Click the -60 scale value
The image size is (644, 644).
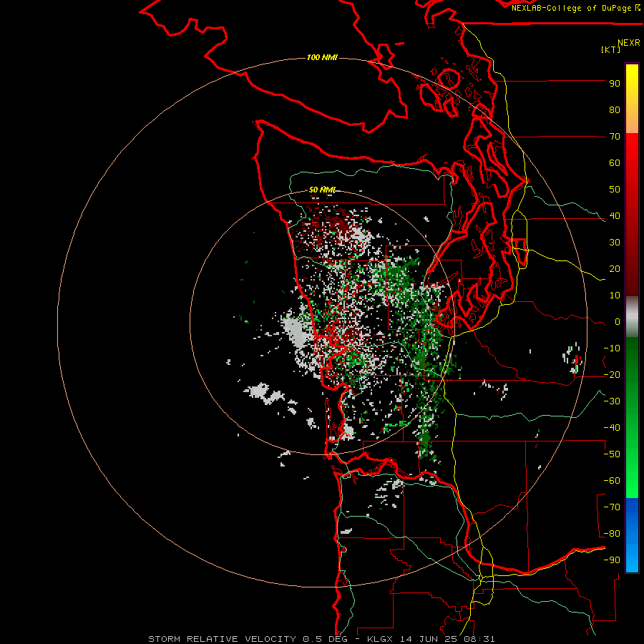612,481
